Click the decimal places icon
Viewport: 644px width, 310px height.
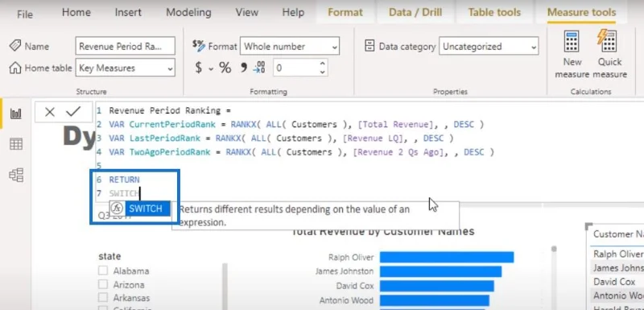coord(259,68)
